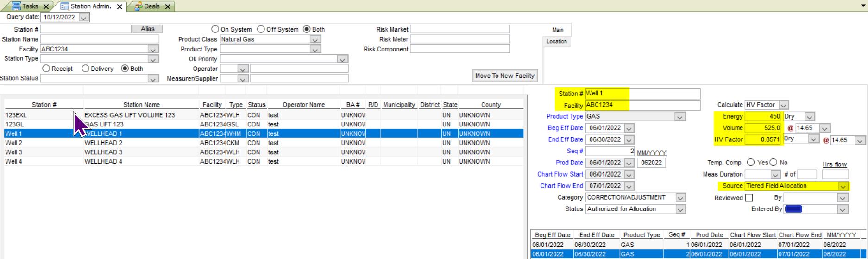Image resolution: width=868 pixels, height=259 pixels.
Task: Select the Receipt radio button
Action: pyautogui.click(x=46, y=69)
